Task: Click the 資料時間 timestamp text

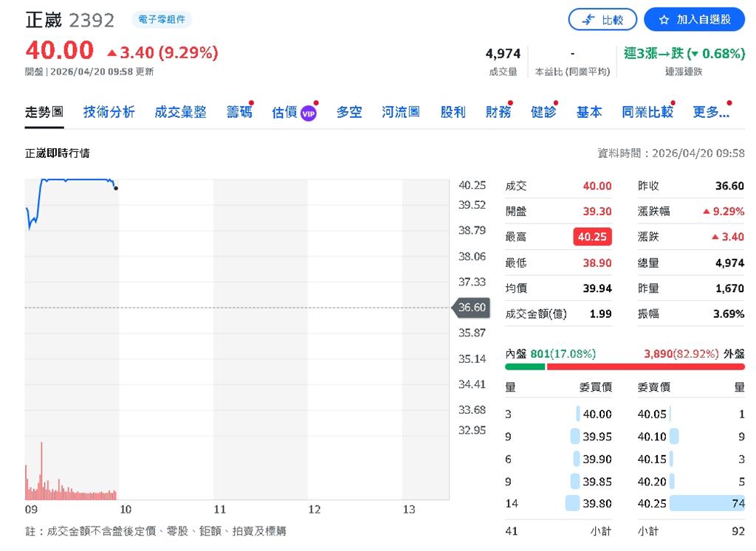Action: pyautogui.click(x=670, y=153)
